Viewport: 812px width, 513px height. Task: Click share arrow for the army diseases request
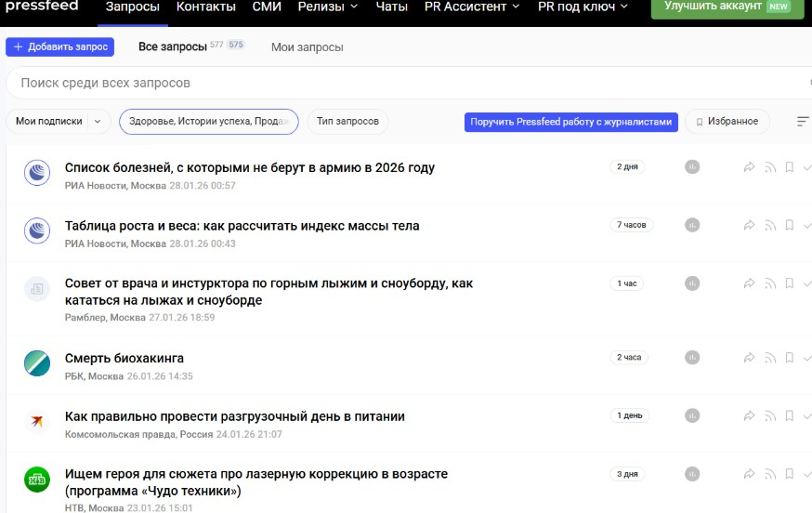pos(750,167)
